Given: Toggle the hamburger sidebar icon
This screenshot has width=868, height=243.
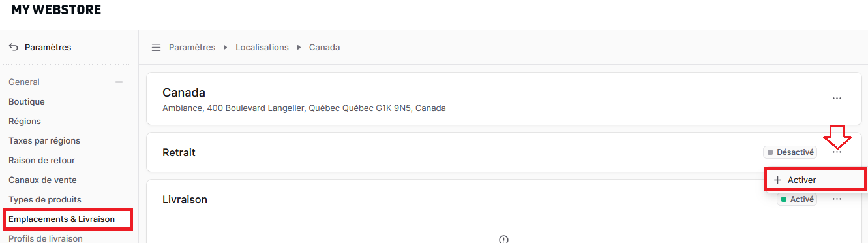Looking at the screenshot, I should tap(156, 47).
